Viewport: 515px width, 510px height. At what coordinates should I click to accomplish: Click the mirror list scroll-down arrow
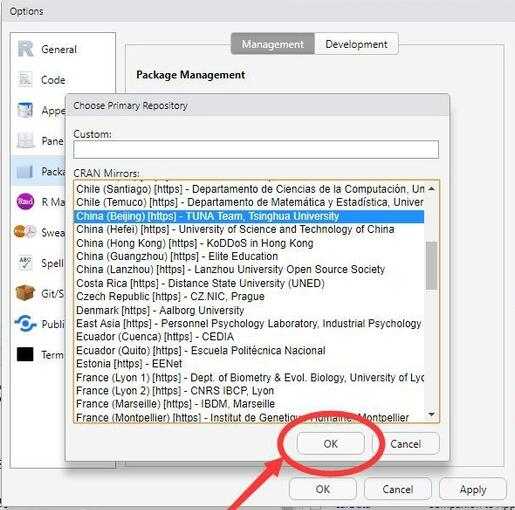432,414
